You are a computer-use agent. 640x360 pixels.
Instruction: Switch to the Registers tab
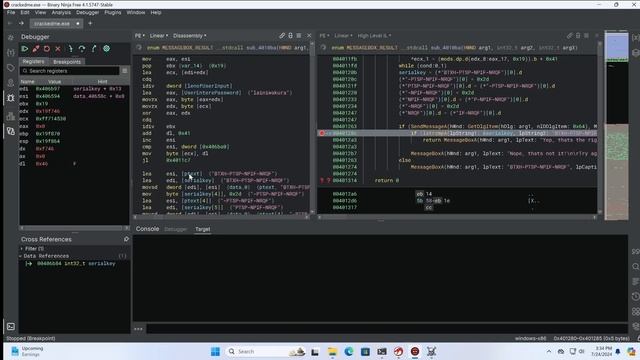(x=33, y=62)
